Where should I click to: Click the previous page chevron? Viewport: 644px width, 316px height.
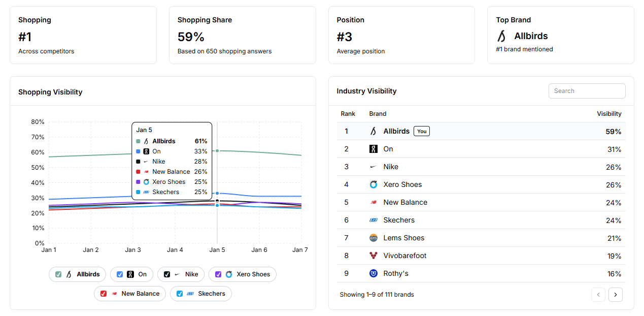598,295
